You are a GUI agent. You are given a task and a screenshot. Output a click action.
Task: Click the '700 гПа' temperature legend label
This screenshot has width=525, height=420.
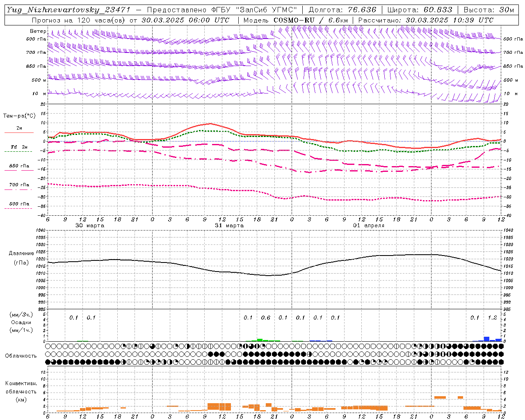pyautogui.click(x=19, y=185)
